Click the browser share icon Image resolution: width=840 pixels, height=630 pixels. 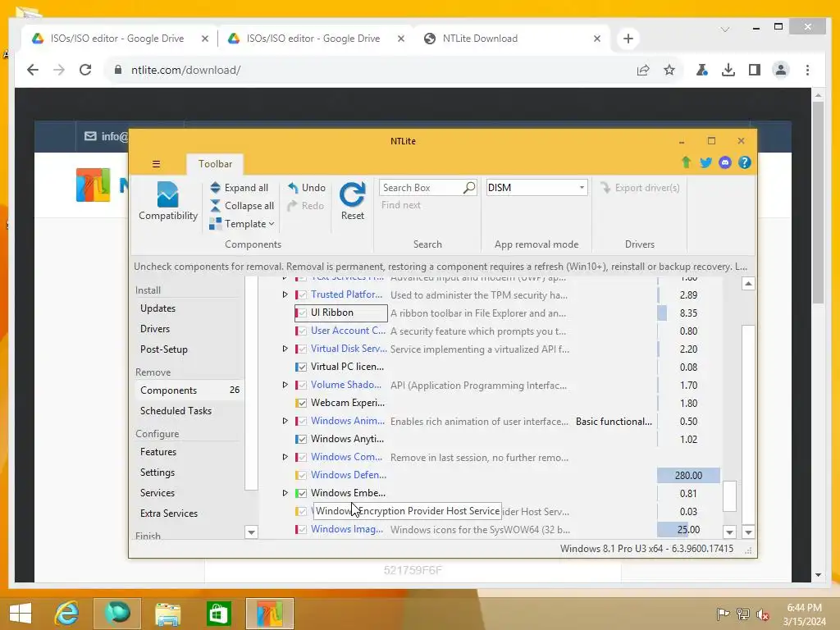coord(643,70)
